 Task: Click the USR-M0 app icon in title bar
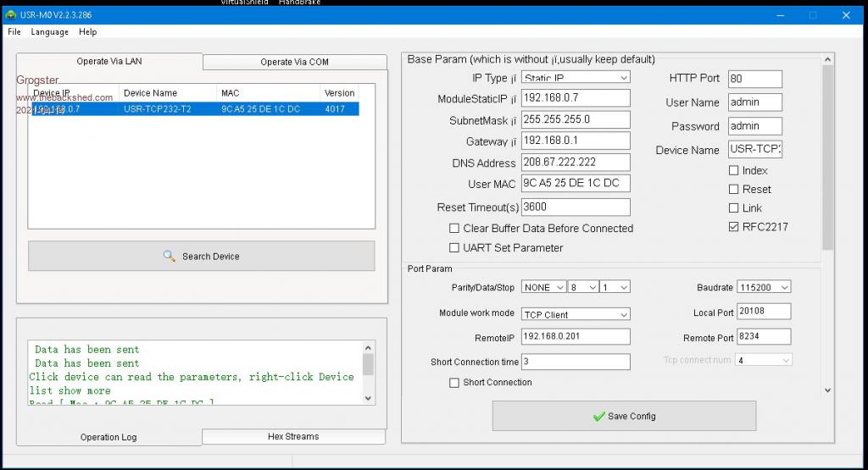(10, 14)
